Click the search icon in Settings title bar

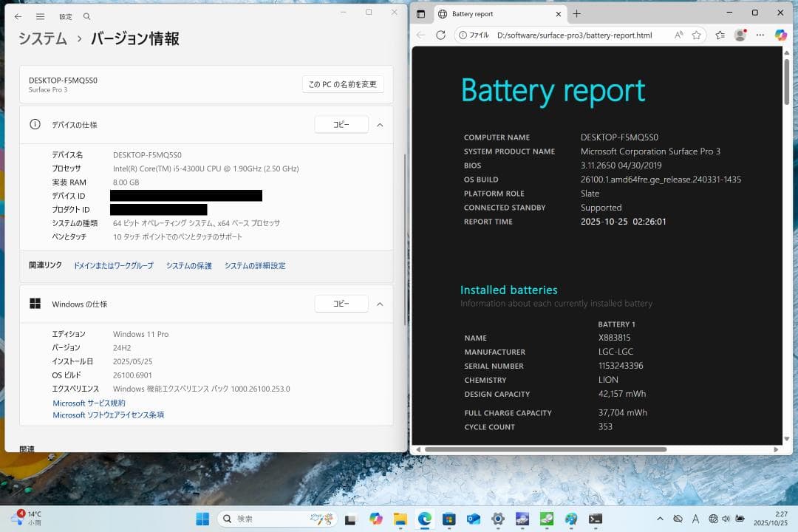pos(86,16)
